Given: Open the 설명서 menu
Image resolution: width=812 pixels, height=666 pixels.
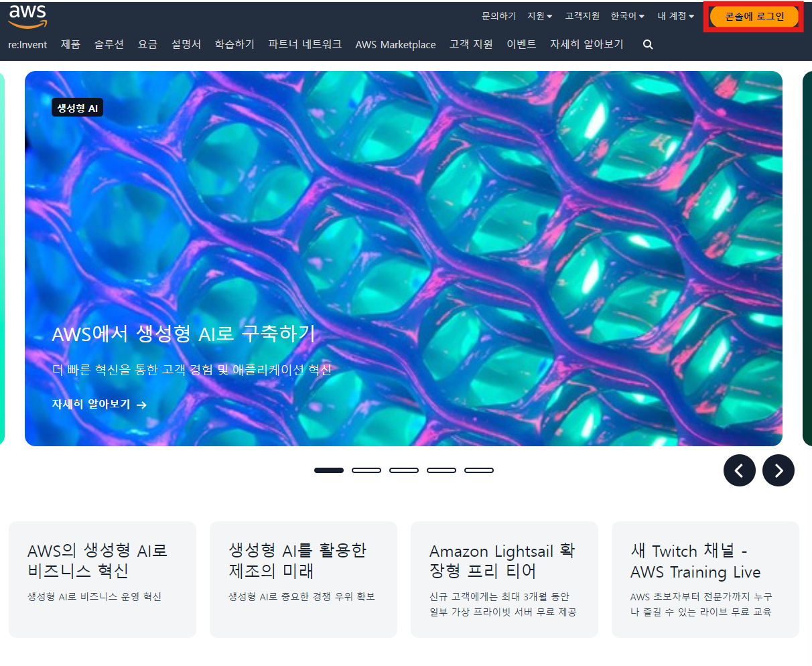Looking at the screenshot, I should click(186, 44).
